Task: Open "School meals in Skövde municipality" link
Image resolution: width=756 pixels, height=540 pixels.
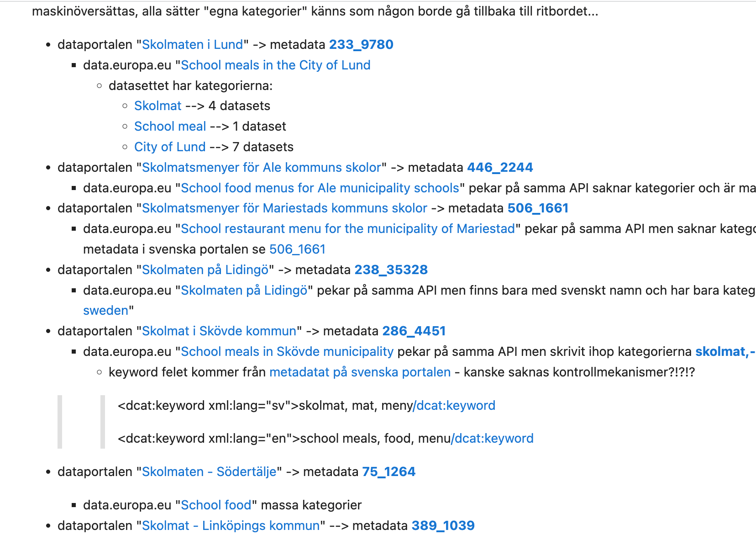Action: 287,352
